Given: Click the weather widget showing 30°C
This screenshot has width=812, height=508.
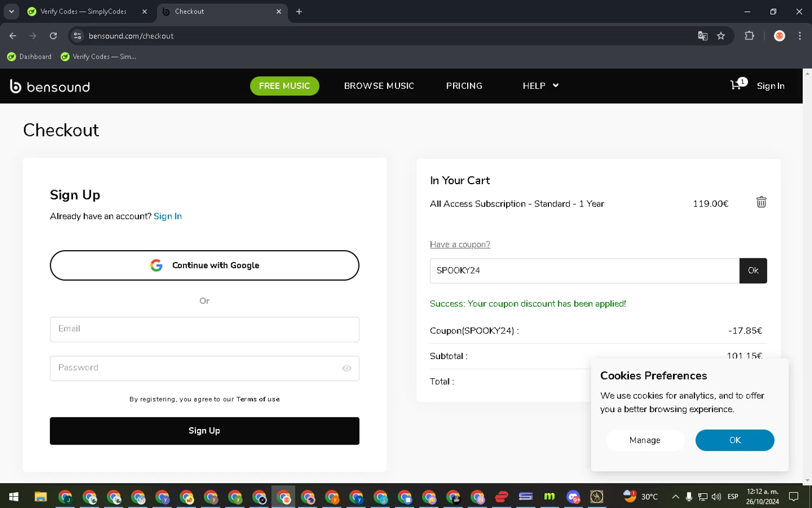Looking at the screenshot, I should click(640, 496).
